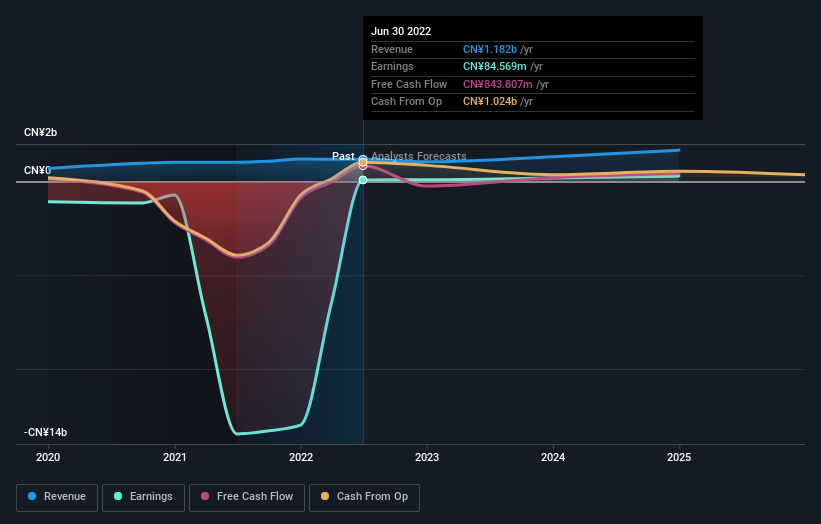This screenshot has width=821, height=524.
Task: Toggle the Free Cash Flow legend button
Action: tap(247, 497)
